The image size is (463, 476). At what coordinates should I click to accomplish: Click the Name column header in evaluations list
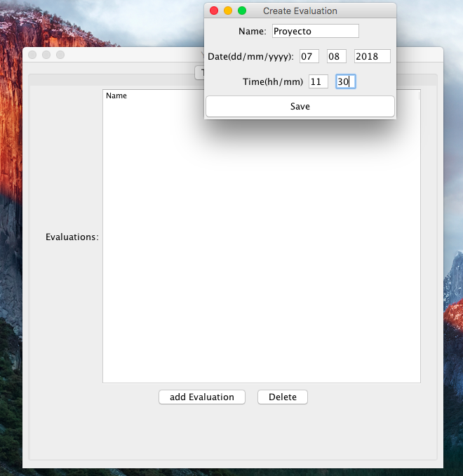[116, 95]
